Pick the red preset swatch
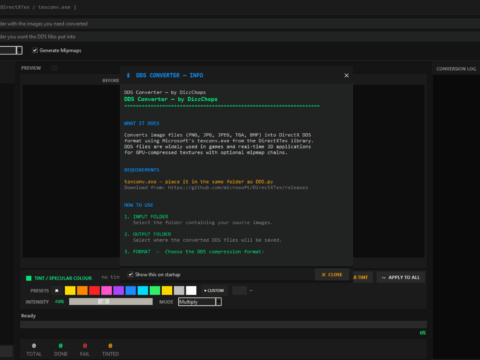This screenshot has height=360, width=480. point(94,291)
